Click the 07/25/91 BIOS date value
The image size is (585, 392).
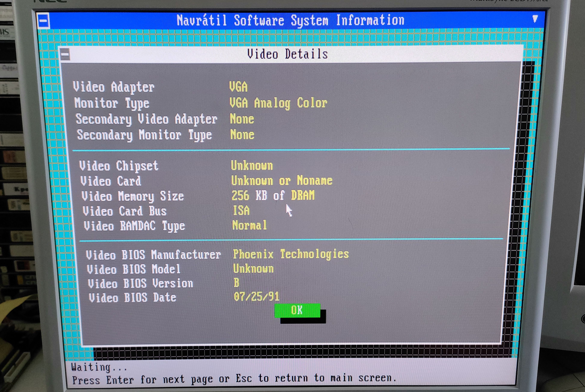click(x=256, y=297)
